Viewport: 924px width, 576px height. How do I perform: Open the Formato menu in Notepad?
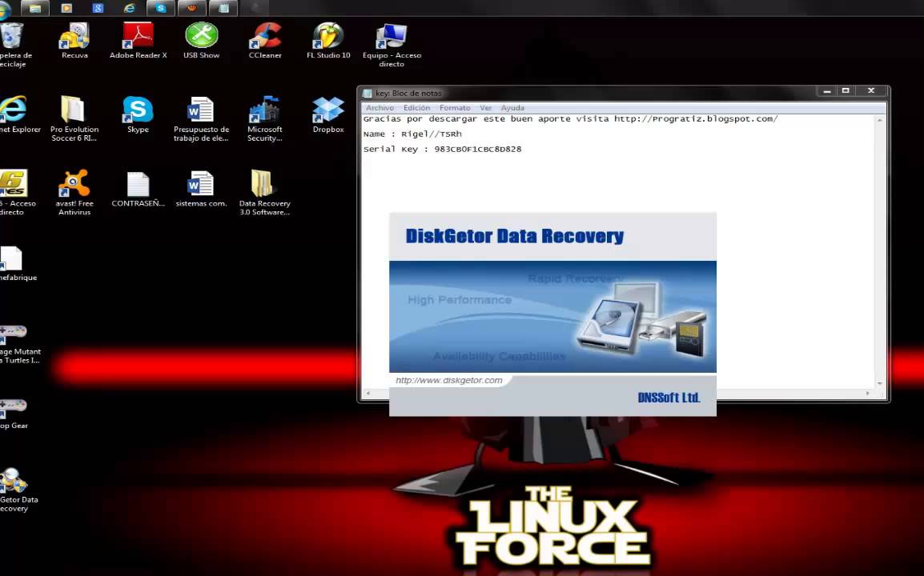(x=455, y=108)
